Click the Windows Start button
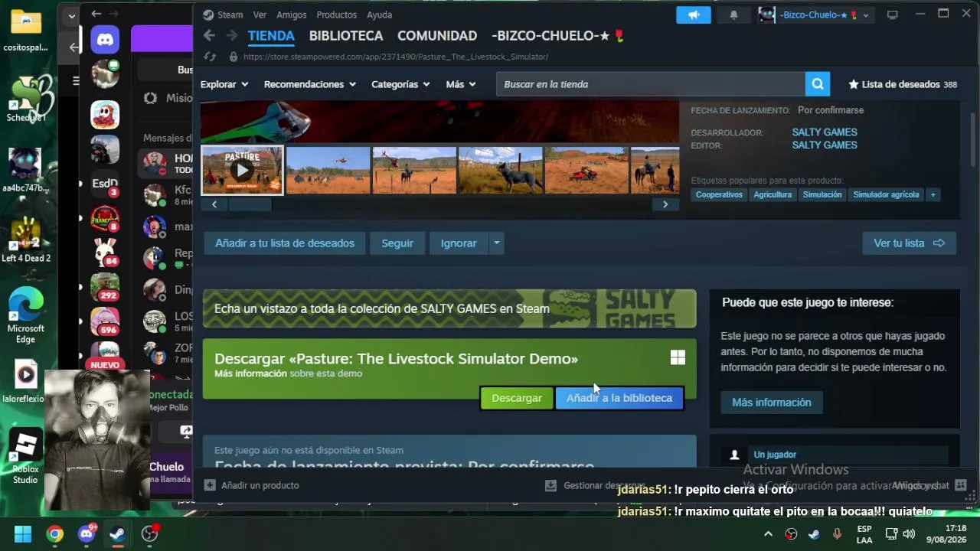The height and width of the screenshot is (551, 980). click(22, 533)
